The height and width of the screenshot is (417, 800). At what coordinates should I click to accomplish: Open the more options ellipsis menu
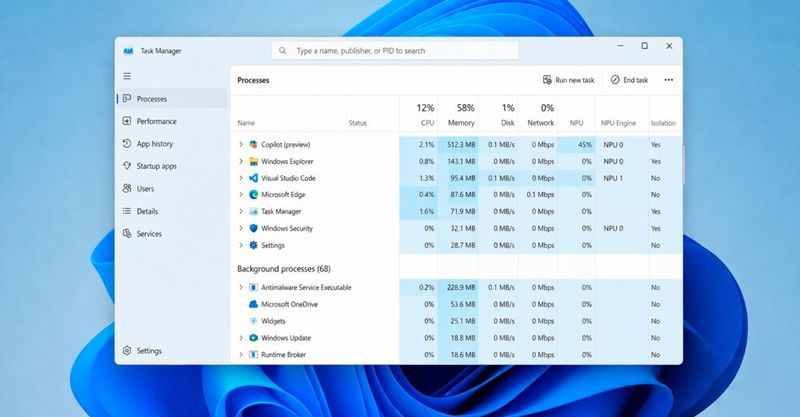(668, 80)
